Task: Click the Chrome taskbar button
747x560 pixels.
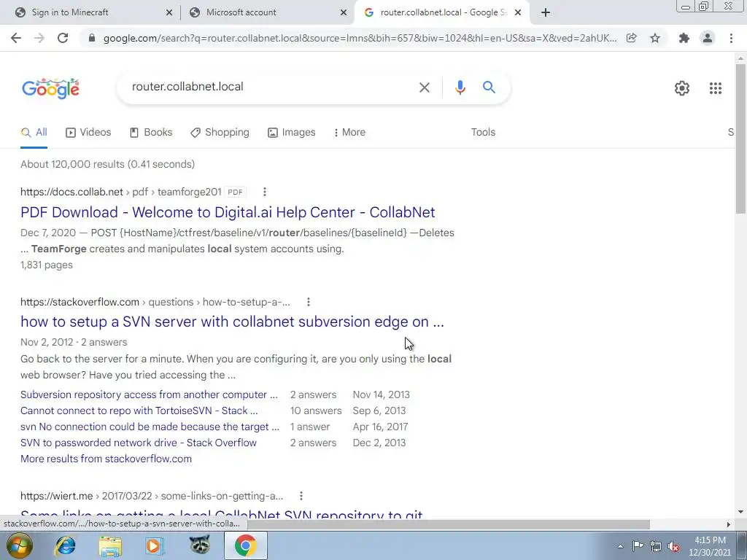Action: (x=245, y=545)
